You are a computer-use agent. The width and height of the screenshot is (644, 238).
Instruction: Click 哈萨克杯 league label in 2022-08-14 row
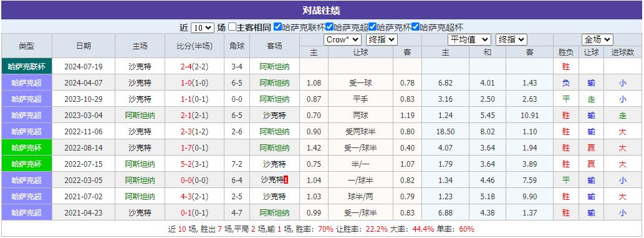click(x=27, y=147)
